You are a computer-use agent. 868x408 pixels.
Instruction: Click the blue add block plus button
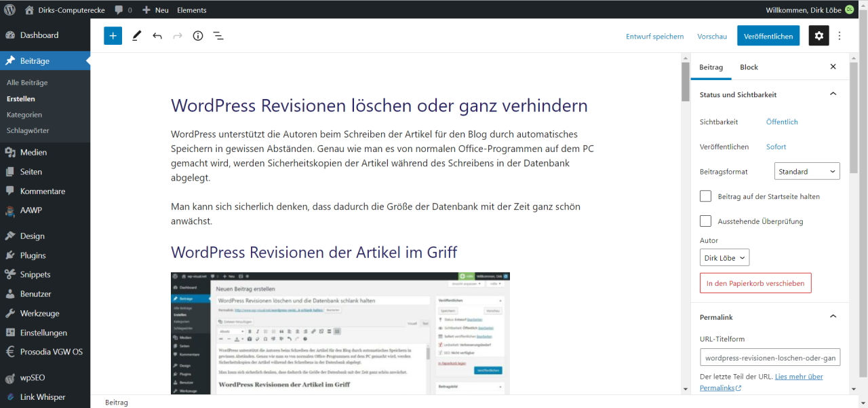click(113, 36)
